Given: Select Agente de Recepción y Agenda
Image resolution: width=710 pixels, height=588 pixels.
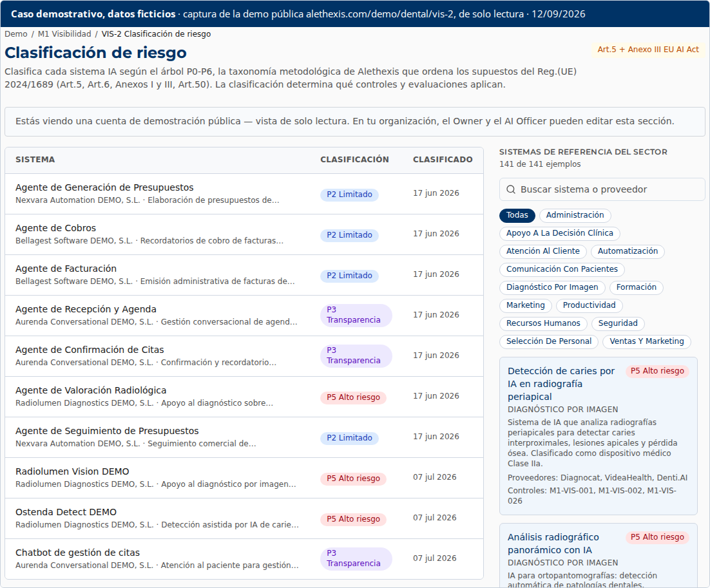Looking at the screenshot, I should pos(244,316).
